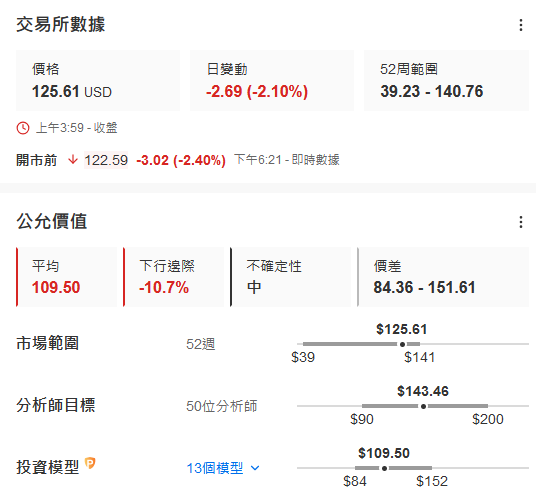Click the investment model $109.50 slider dot
The image size is (536, 496).
click(x=384, y=468)
